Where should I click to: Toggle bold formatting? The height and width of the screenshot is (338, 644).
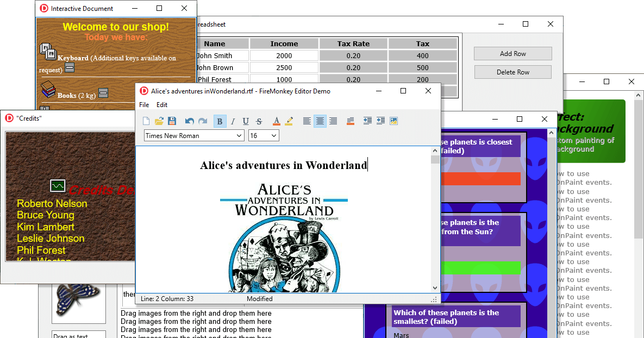coord(220,121)
